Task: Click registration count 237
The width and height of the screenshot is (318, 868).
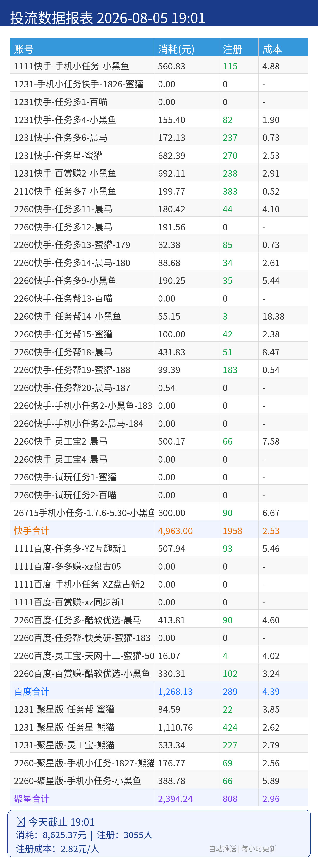Action: pos(230,138)
